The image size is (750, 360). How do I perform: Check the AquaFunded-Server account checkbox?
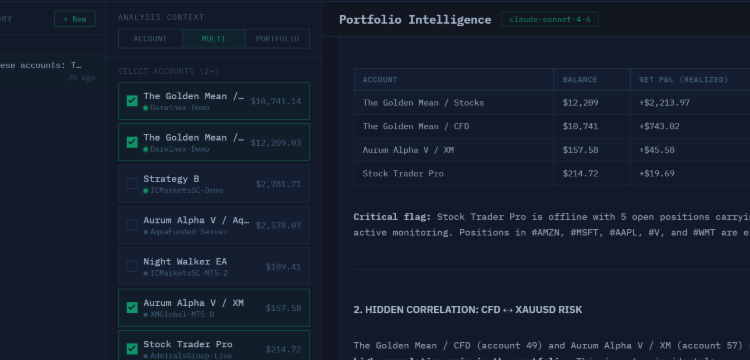coord(132,225)
